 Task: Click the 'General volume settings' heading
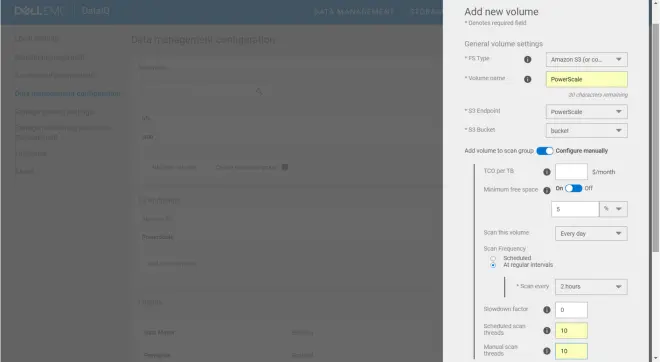tap(503, 44)
